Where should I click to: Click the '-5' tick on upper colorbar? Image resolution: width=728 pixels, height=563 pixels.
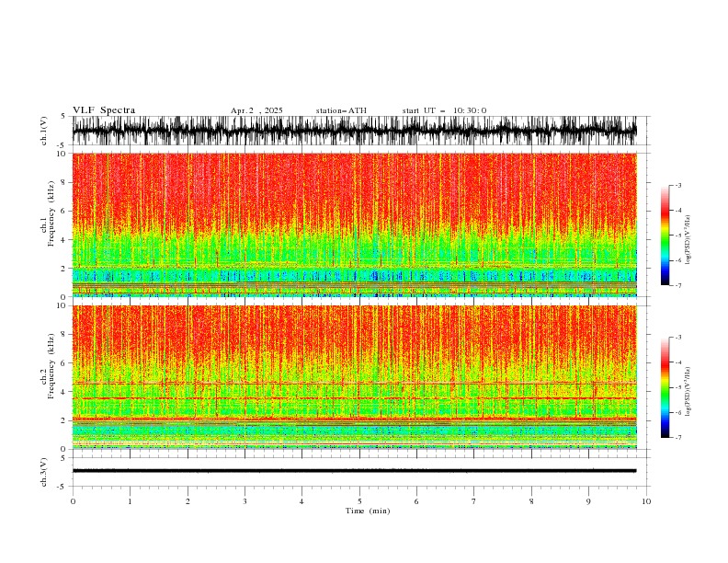point(677,236)
